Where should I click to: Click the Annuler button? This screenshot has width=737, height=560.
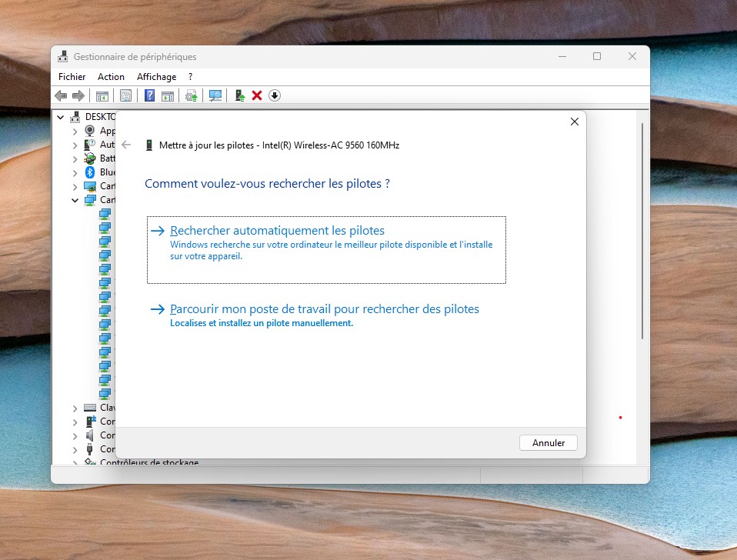click(x=548, y=442)
